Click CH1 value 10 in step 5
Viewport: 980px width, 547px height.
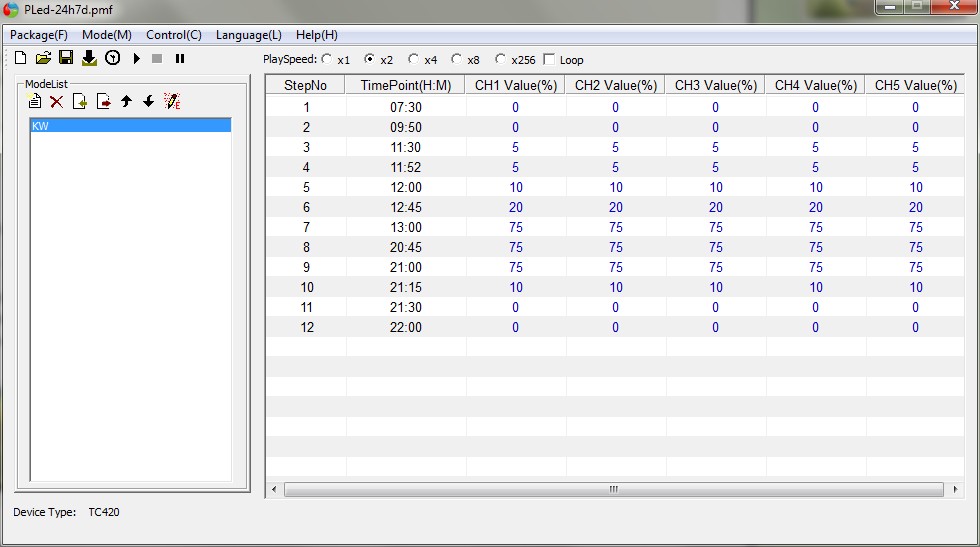coord(516,188)
